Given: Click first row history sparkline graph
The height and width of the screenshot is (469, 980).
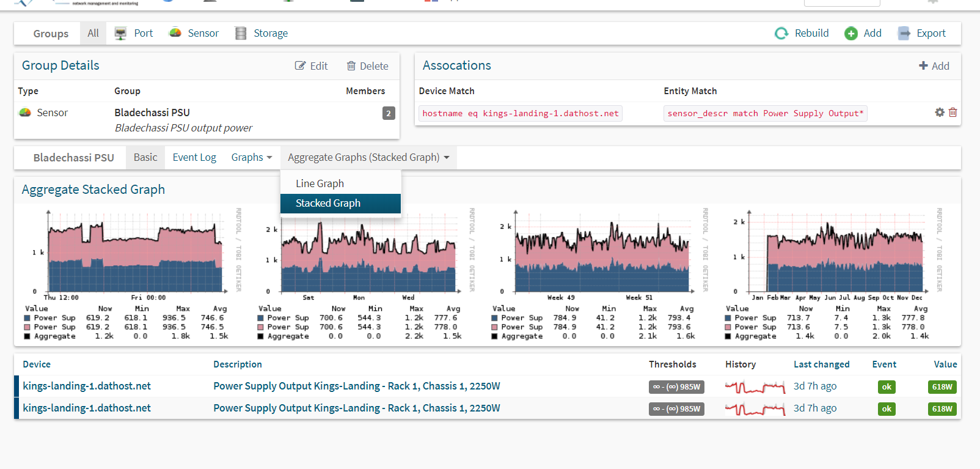Looking at the screenshot, I should pyautogui.click(x=755, y=386).
